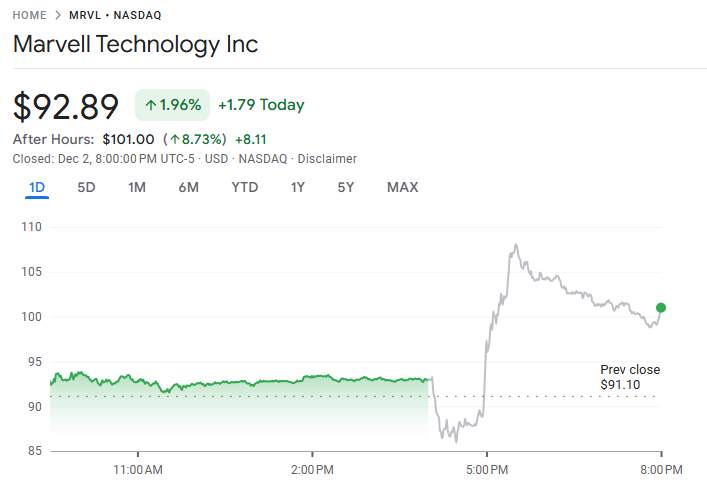Click the breadcrumb chevron separator

click(58, 16)
